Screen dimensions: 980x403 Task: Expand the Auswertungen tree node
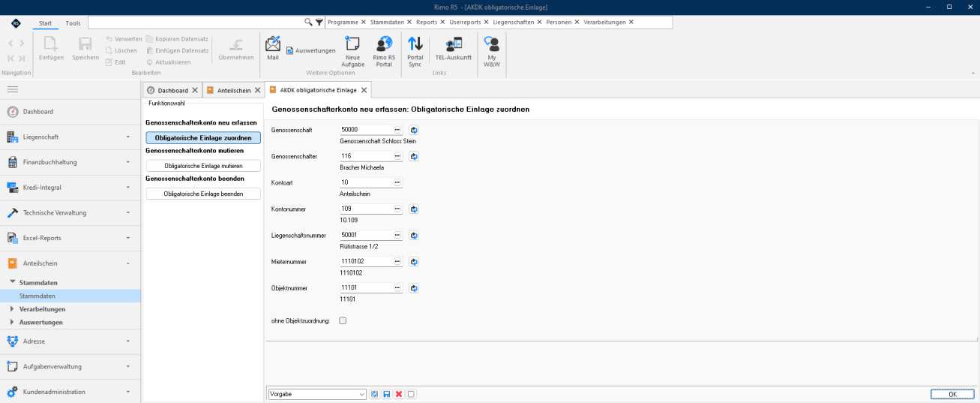coord(40,322)
